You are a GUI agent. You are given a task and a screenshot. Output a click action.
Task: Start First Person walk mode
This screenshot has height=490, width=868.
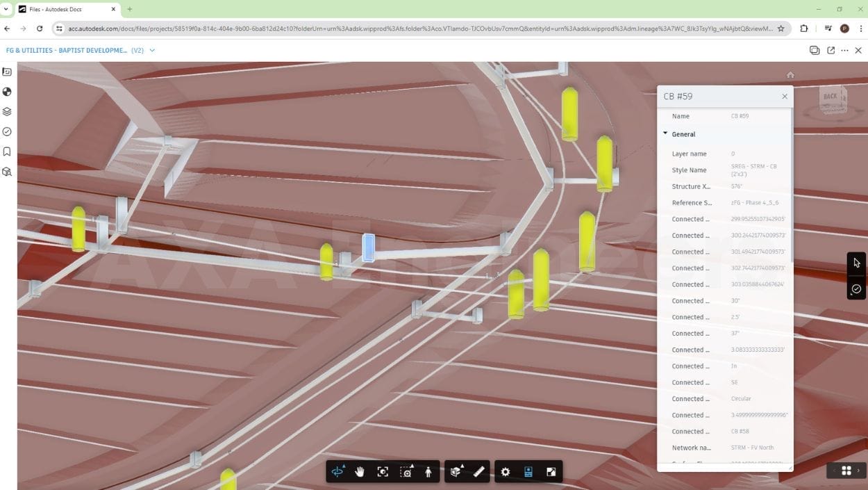coord(428,472)
